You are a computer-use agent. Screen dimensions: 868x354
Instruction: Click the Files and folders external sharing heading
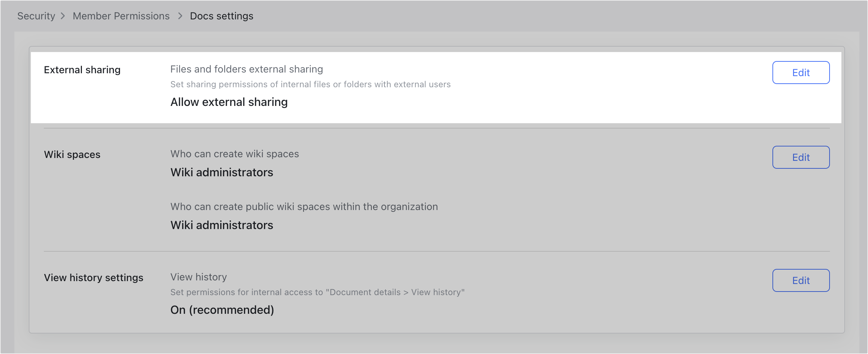coord(246,69)
